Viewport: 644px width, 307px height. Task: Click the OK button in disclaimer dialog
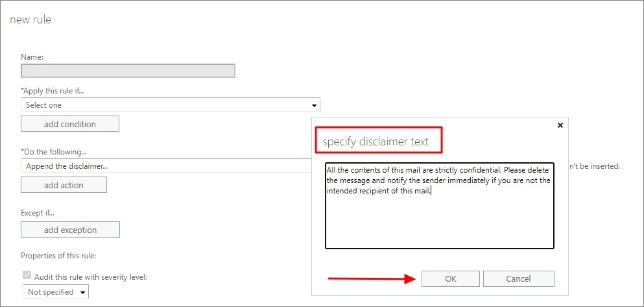point(451,278)
